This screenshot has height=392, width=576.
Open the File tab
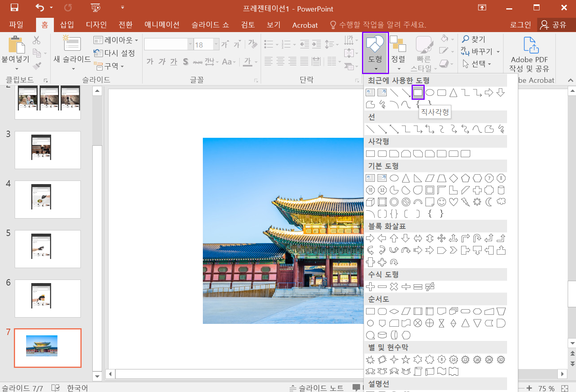pyautogui.click(x=16, y=25)
